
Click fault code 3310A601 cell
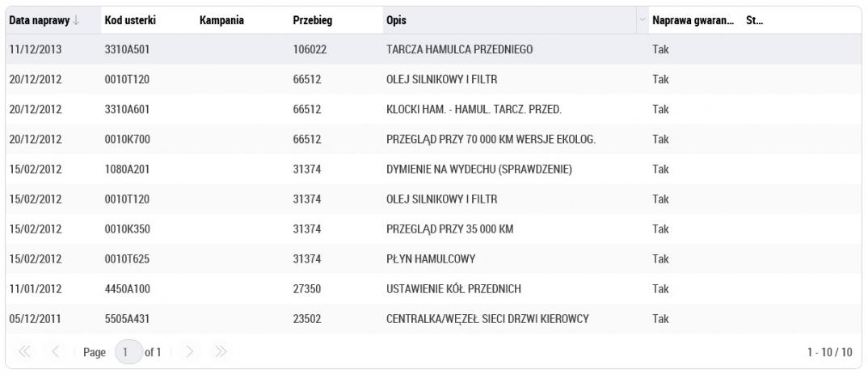point(127,110)
